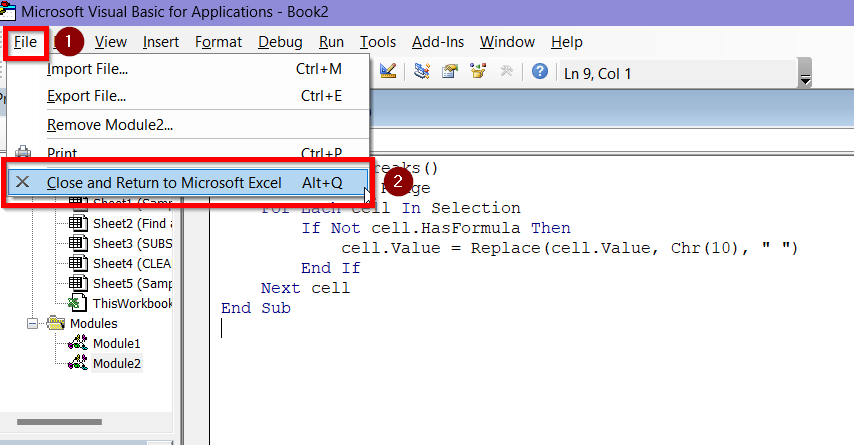Open the File menu
The width and height of the screenshot is (854, 445).
point(26,42)
